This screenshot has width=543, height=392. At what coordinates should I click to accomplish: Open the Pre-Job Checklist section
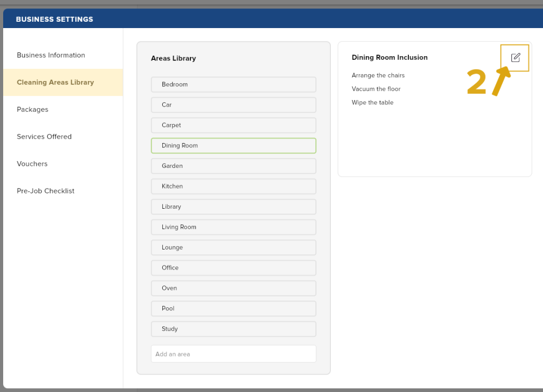[x=46, y=191]
